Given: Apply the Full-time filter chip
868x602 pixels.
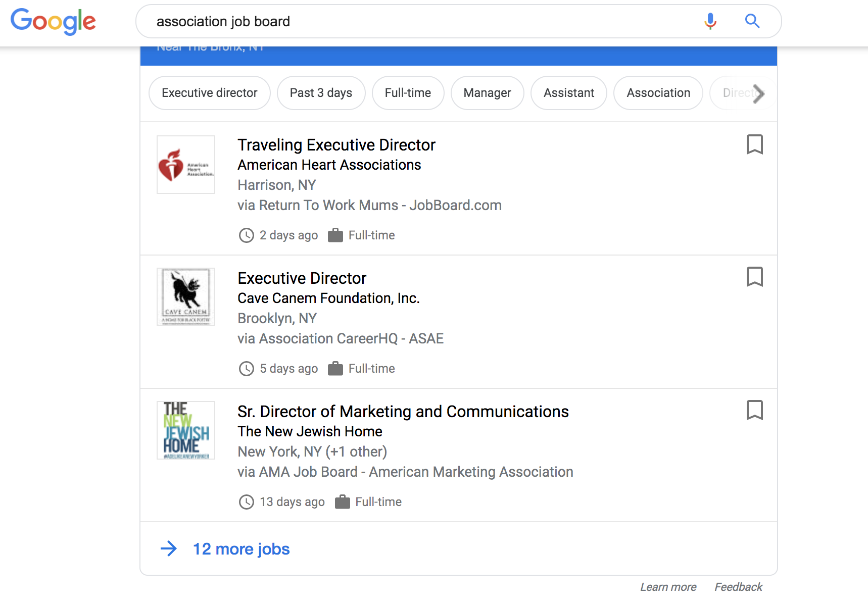Looking at the screenshot, I should tap(408, 93).
